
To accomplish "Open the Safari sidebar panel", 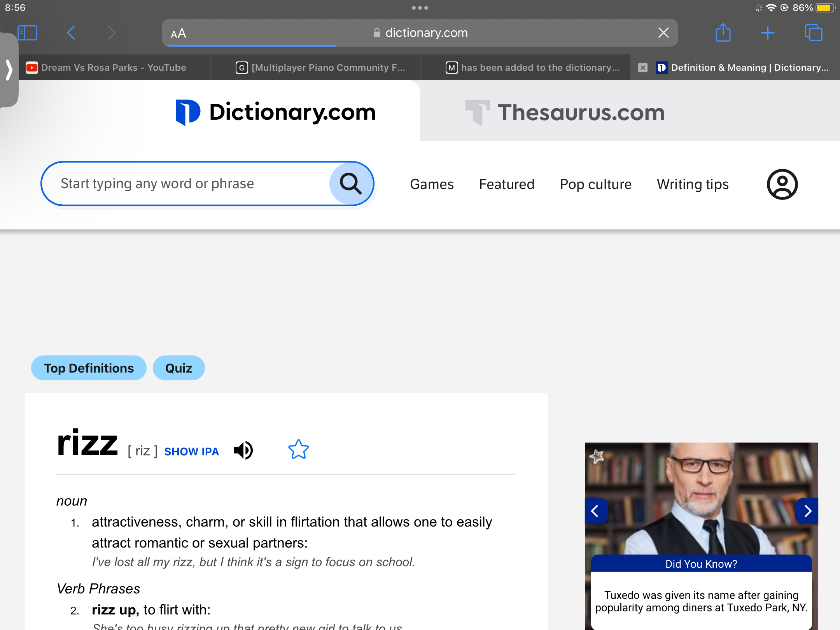I will 27,33.
